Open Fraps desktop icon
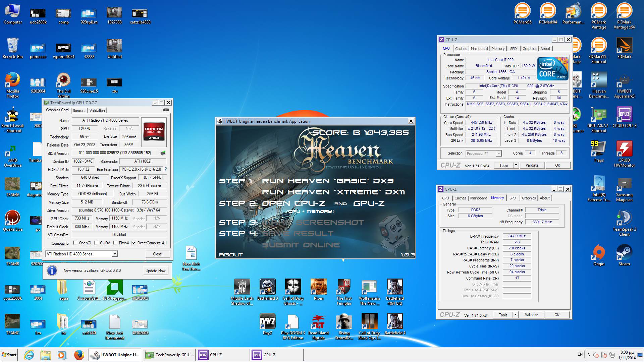 coord(599,152)
